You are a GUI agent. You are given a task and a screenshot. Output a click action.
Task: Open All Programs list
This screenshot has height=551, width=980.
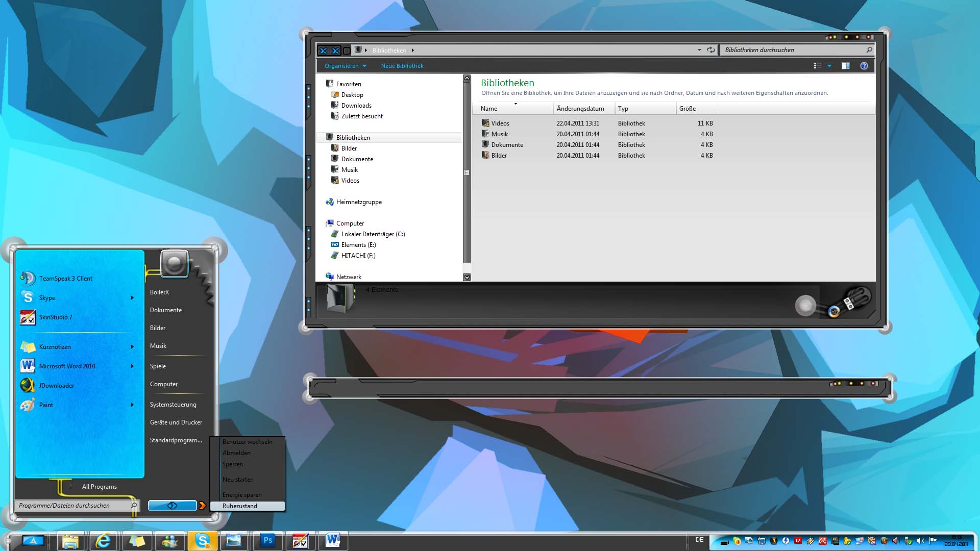99,487
